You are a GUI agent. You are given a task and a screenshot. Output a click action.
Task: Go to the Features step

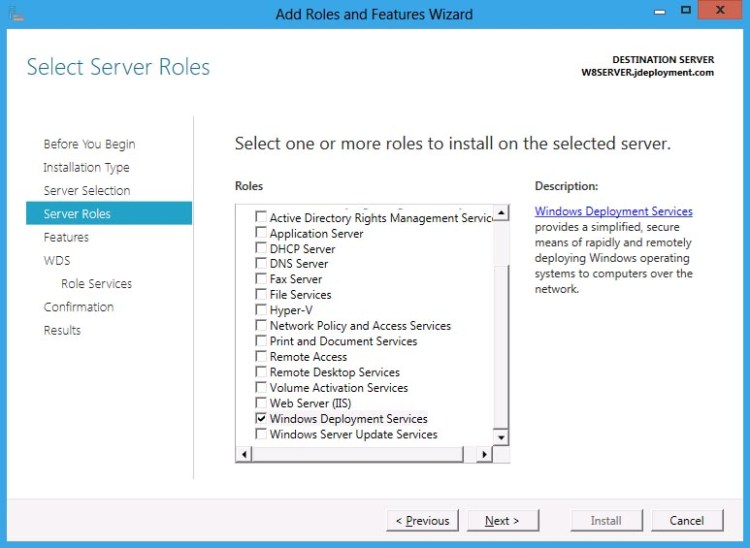(66, 237)
